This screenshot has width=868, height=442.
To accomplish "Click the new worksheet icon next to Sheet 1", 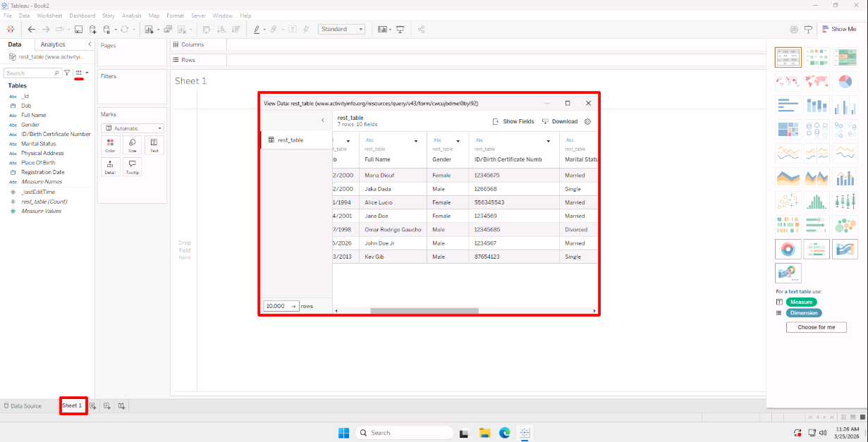I will pyautogui.click(x=92, y=406).
